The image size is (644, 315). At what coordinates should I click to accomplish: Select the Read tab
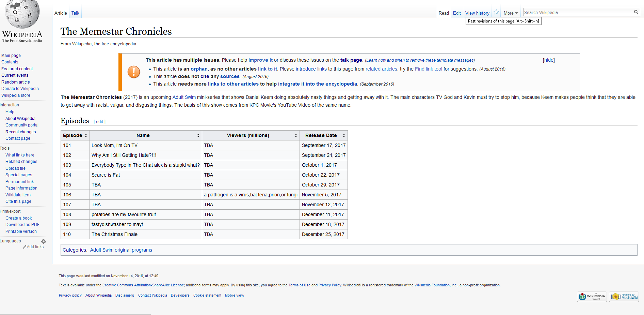[444, 13]
